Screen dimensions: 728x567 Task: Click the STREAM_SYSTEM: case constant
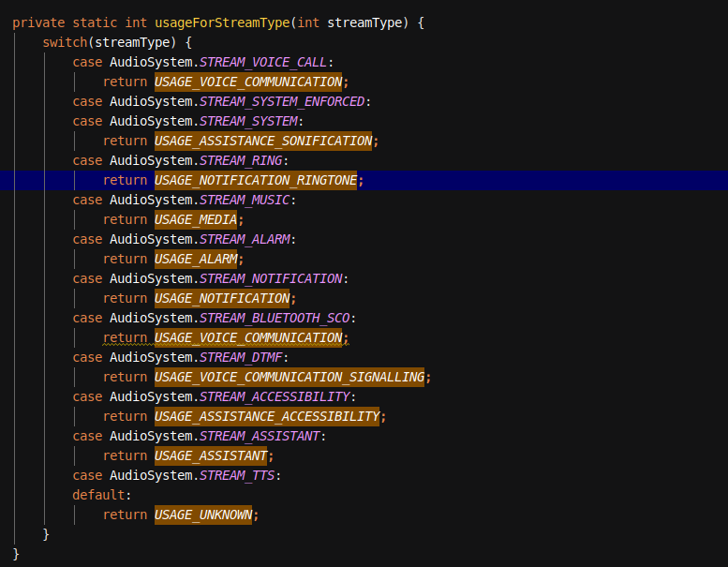[248, 121]
